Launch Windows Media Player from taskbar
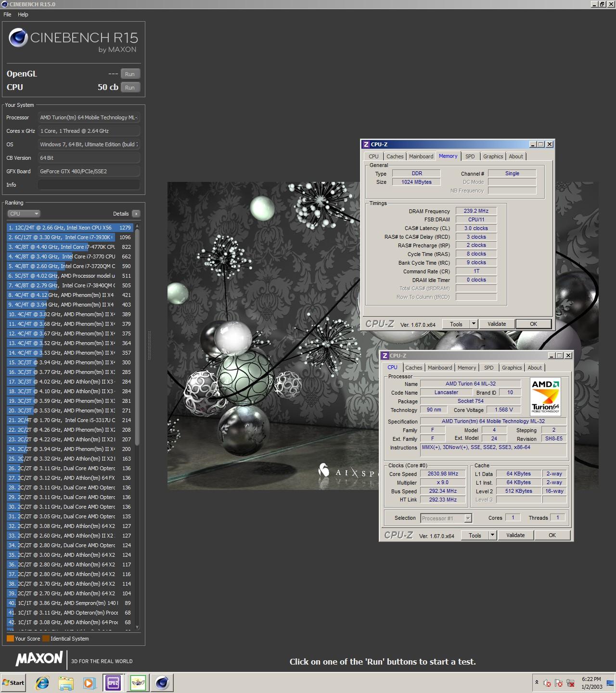Screen dimensions: 616x693 click(x=89, y=682)
